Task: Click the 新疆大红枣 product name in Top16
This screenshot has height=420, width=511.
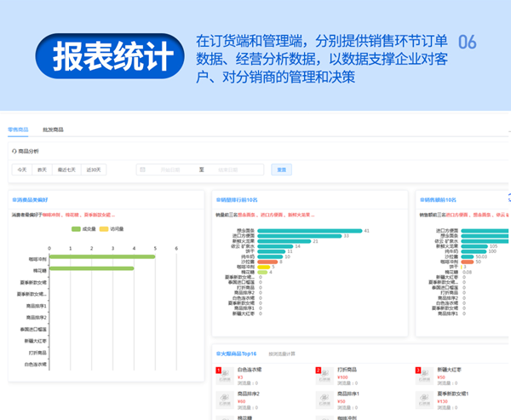Action: click(449, 370)
